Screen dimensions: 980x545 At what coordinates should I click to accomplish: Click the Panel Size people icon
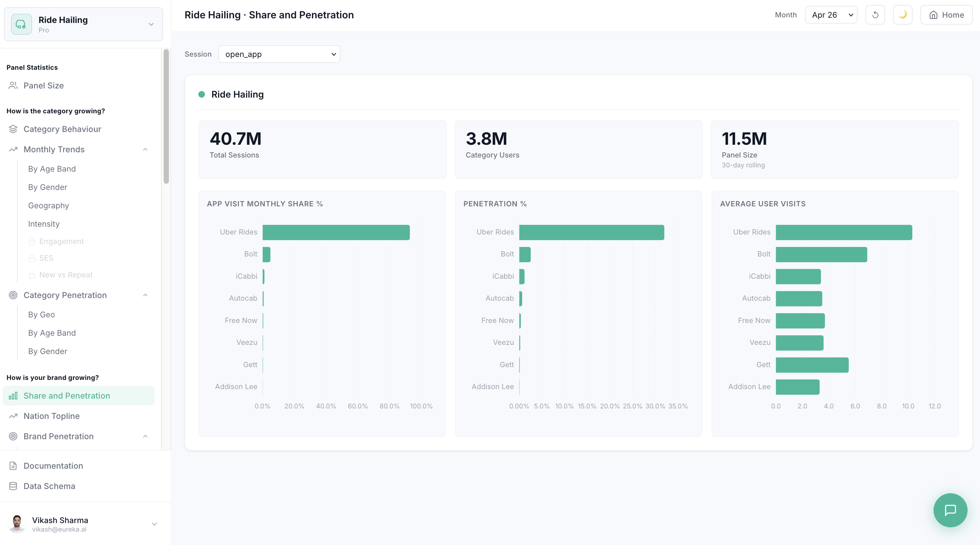(13, 85)
